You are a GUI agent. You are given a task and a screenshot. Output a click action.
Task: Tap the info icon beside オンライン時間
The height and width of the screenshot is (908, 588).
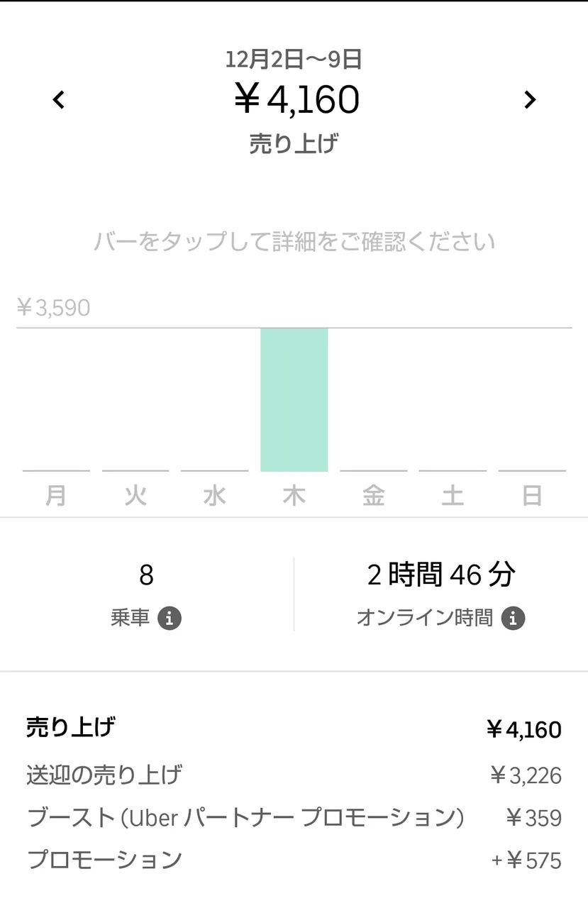tap(513, 619)
